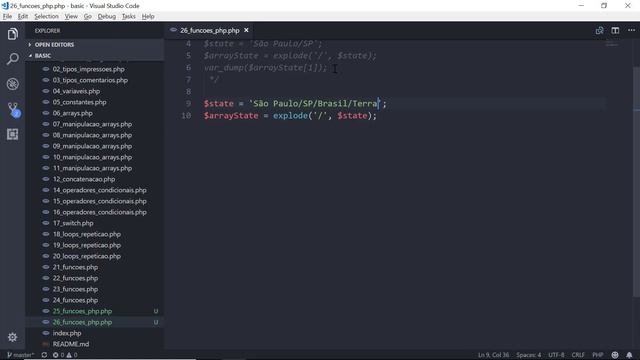The height and width of the screenshot is (360, 640).
Task: Expand the Open Editors section
Action: tap(95, 44)
